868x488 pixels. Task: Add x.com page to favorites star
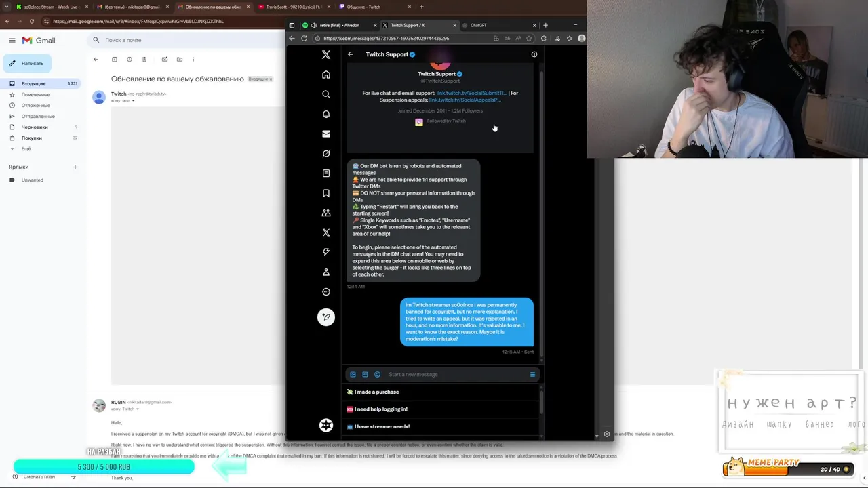[x=529, y=39]
